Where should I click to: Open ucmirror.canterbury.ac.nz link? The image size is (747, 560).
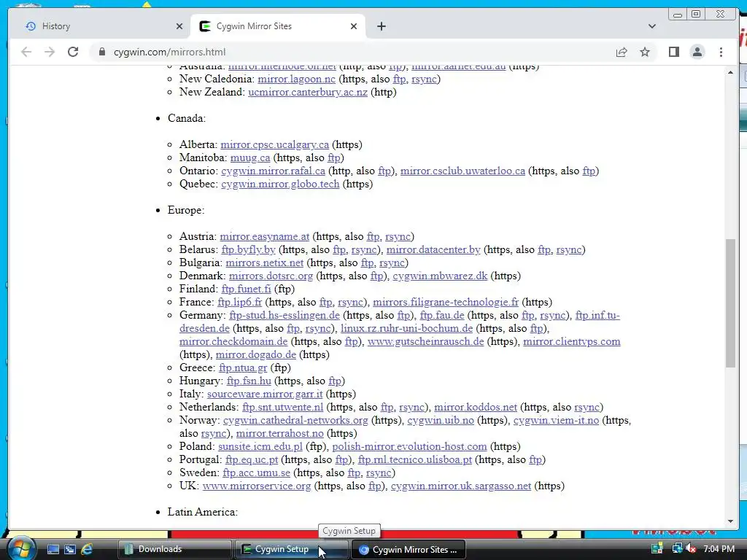pyautogui.click(x=308, y=93)
